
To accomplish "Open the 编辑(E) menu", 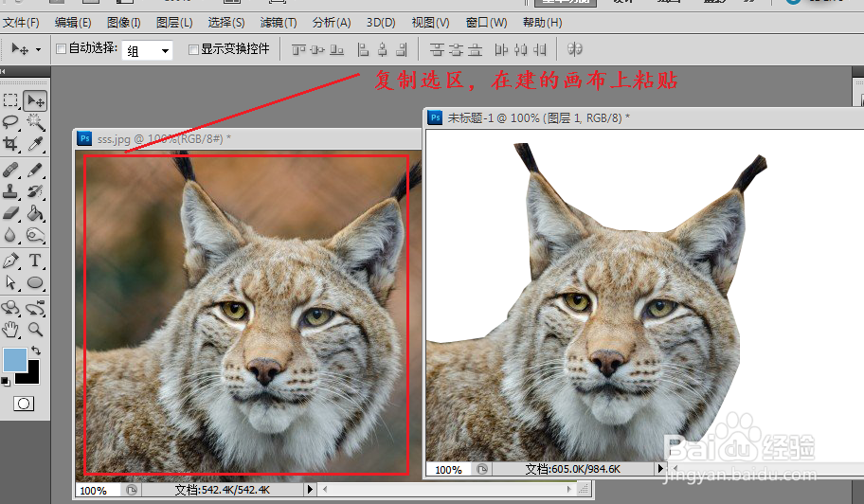I will point(73,23).
